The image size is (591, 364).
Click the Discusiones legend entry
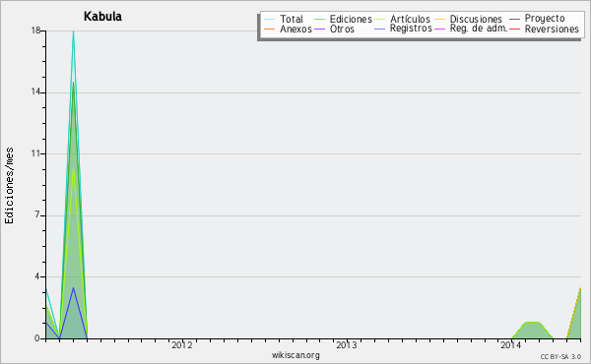point(476,19)
